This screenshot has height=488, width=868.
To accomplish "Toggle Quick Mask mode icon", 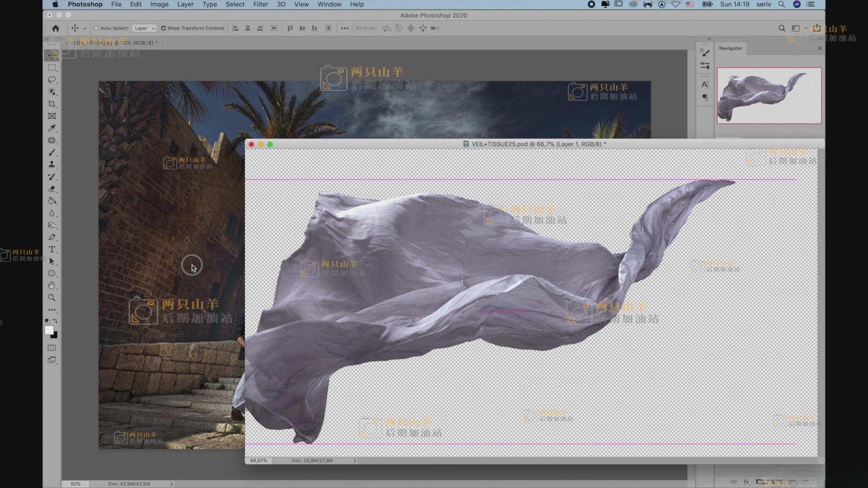I will tap(52, 348).
